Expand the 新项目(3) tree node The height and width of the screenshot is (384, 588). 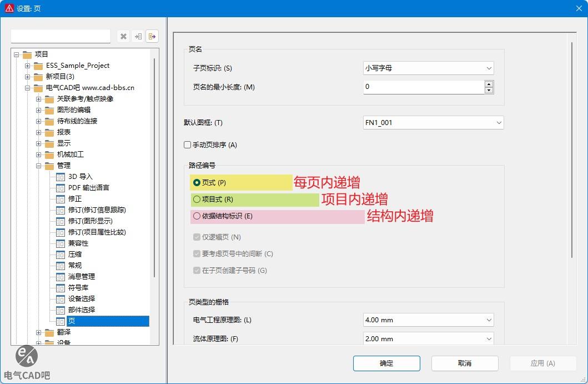click(27, 77)
